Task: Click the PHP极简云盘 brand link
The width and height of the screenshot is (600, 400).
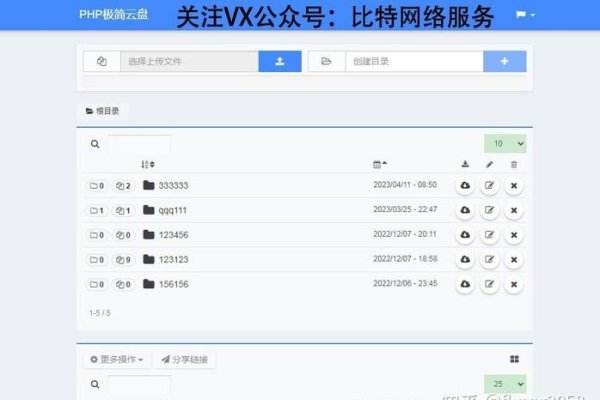Action: [x=113, y=15]
